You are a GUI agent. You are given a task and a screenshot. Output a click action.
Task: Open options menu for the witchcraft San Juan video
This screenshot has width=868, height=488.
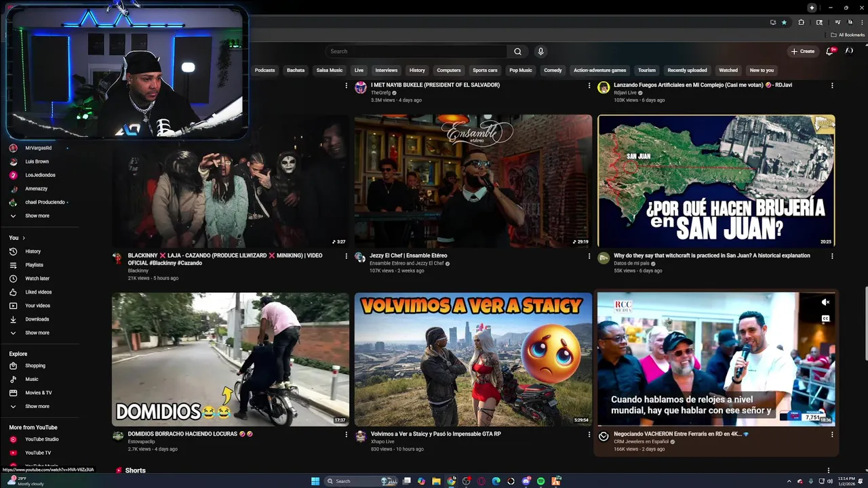click(832, 256)
